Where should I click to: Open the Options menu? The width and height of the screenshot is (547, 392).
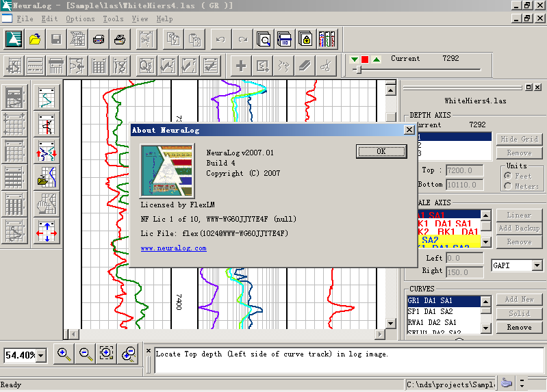pyautogui.click(x=80, y=19)
